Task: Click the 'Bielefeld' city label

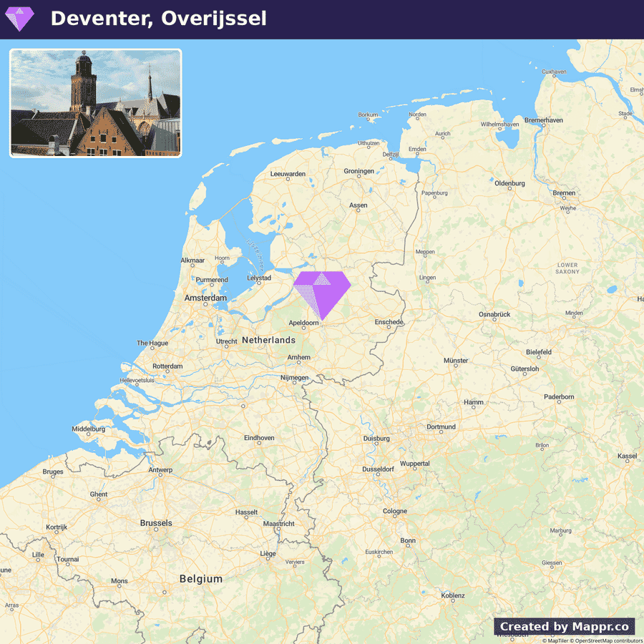Action: (x=539, y=352)
